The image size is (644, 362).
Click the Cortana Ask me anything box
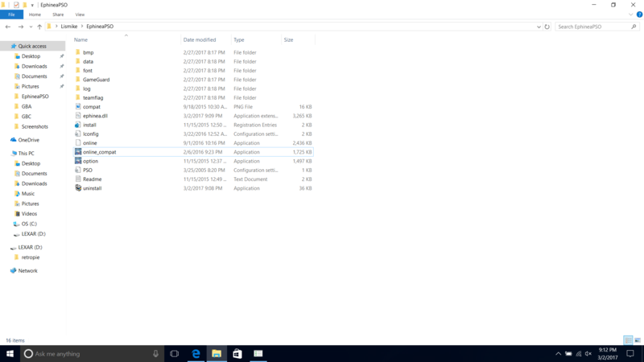(93, 353)
